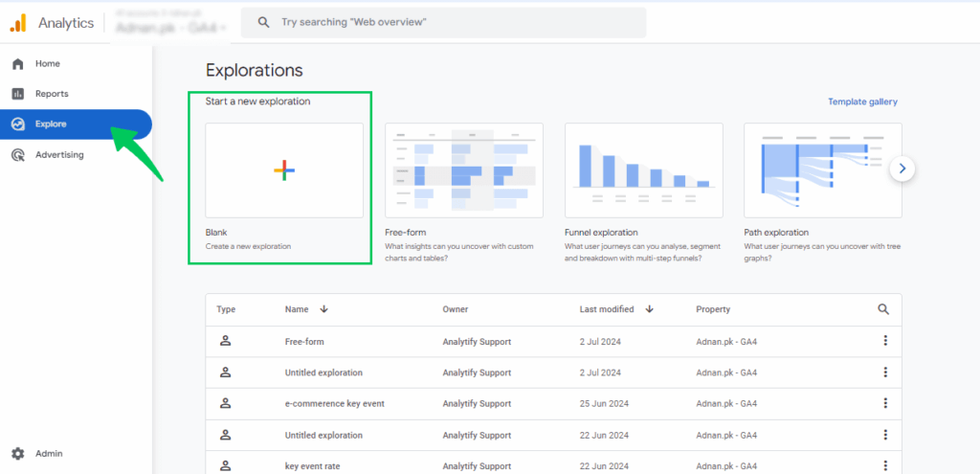Open more options for e-commerce key event

[x=885, y=403]
